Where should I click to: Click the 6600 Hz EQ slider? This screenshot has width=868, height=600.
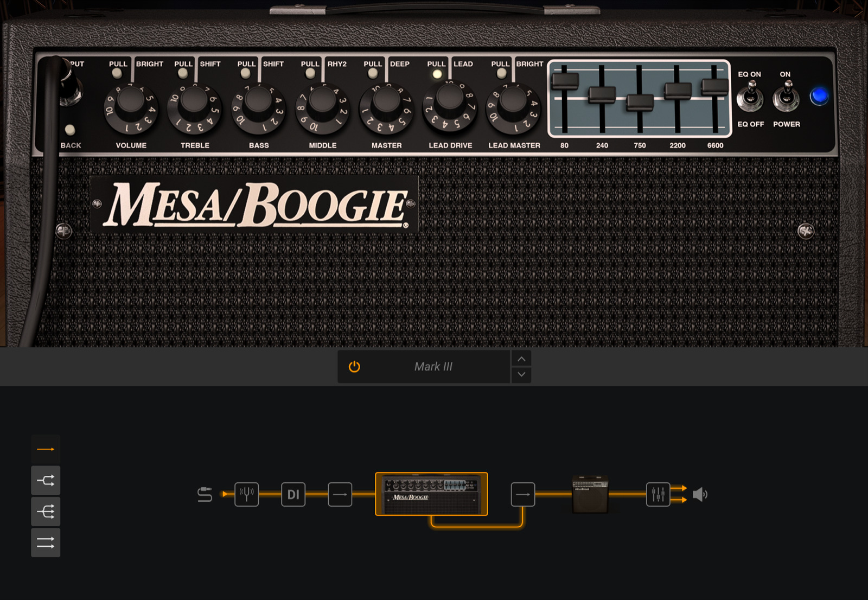pyautogui.click(x=715, y=86)
